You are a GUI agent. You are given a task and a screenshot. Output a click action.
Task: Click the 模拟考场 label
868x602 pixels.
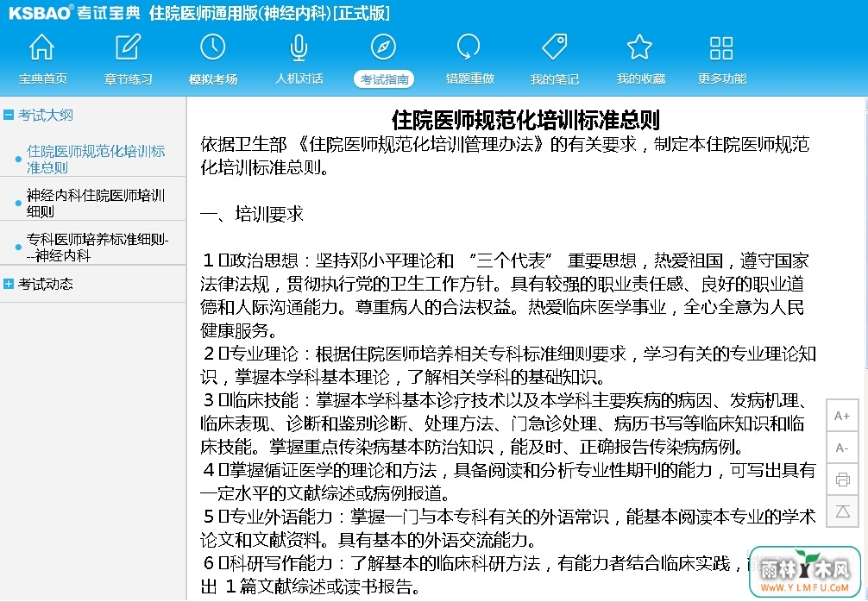[213, 78]
